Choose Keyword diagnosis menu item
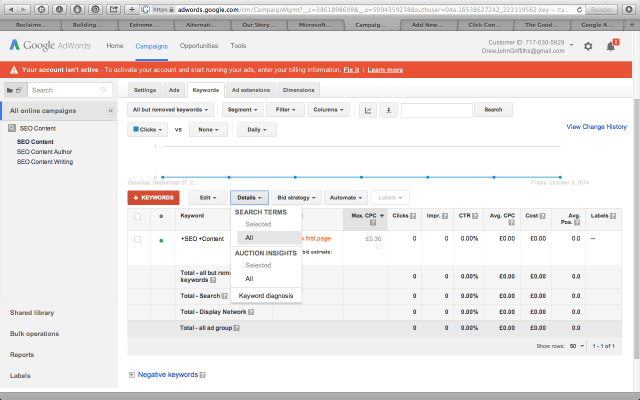Screen dimensions: 640x400 (x=266, y=296)
